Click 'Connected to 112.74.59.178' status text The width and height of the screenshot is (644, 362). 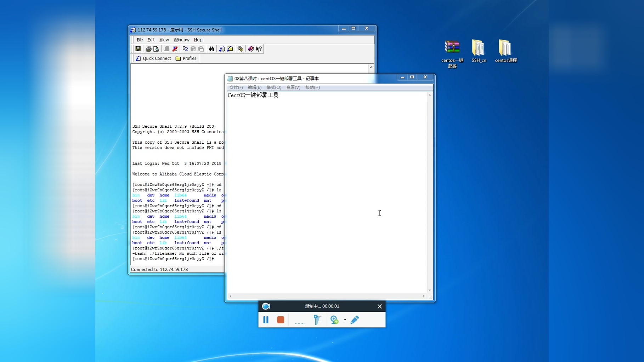click(159, 269)
